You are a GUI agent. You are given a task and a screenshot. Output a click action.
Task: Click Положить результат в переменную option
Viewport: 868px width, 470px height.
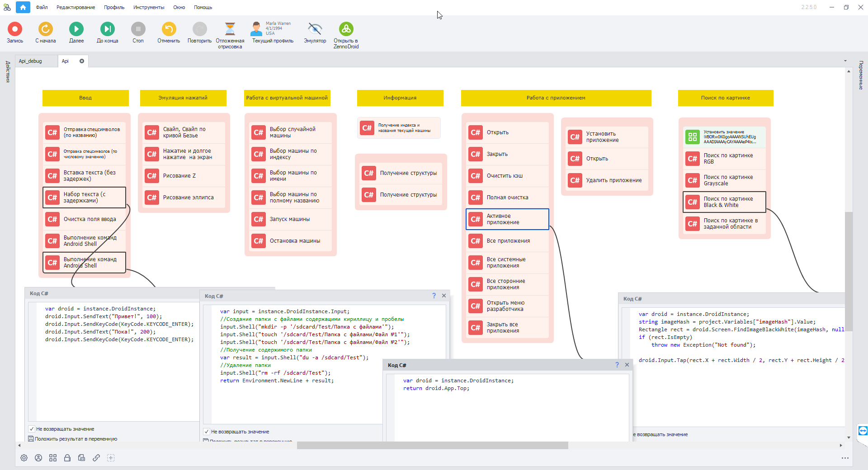pyautogui.click(x=75, y=439)
